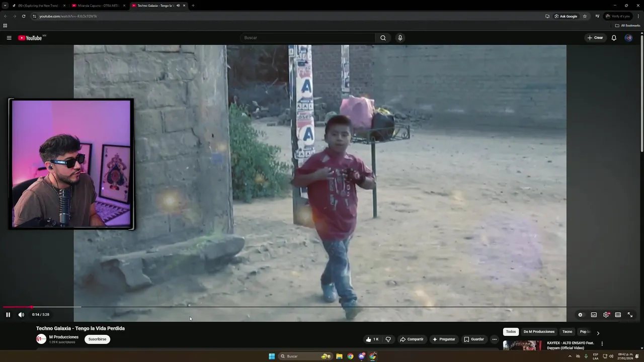Select the Todos filter chip
Screen dimensions: 644x362
[x=511, y=332]
